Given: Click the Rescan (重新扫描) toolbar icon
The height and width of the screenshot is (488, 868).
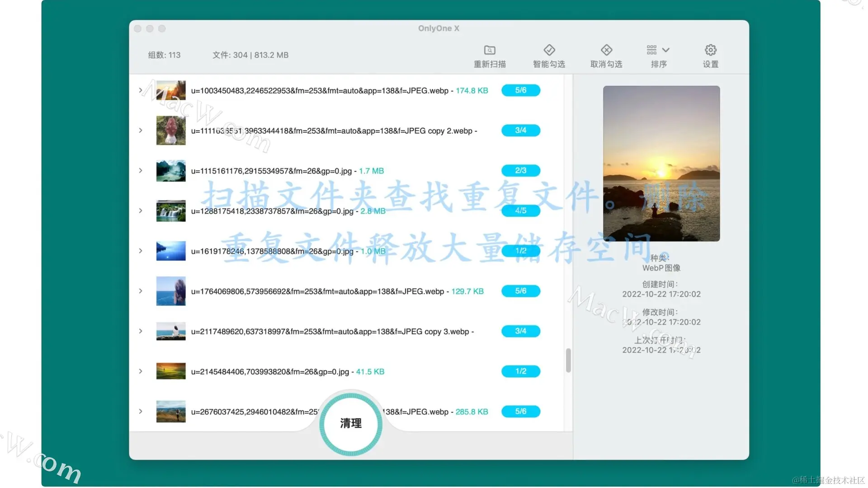Looking at the screenshot, I should point(490,50).
